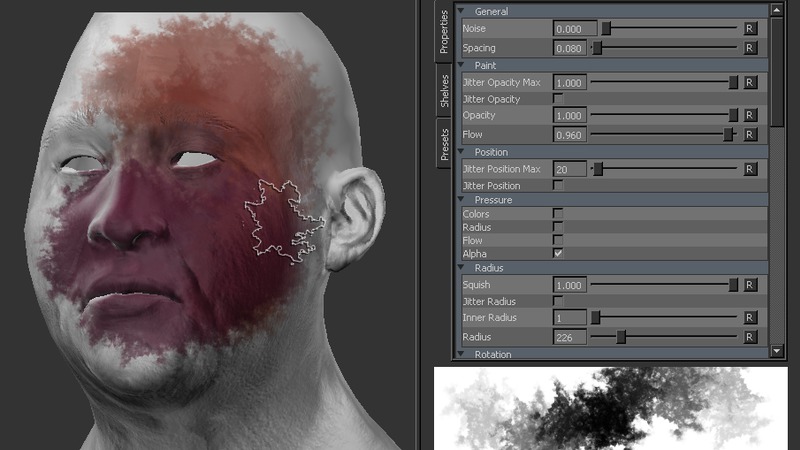800x450 pixels.
Task: Click the R reset icon beside Squish
Action: (x=749, y=285)
